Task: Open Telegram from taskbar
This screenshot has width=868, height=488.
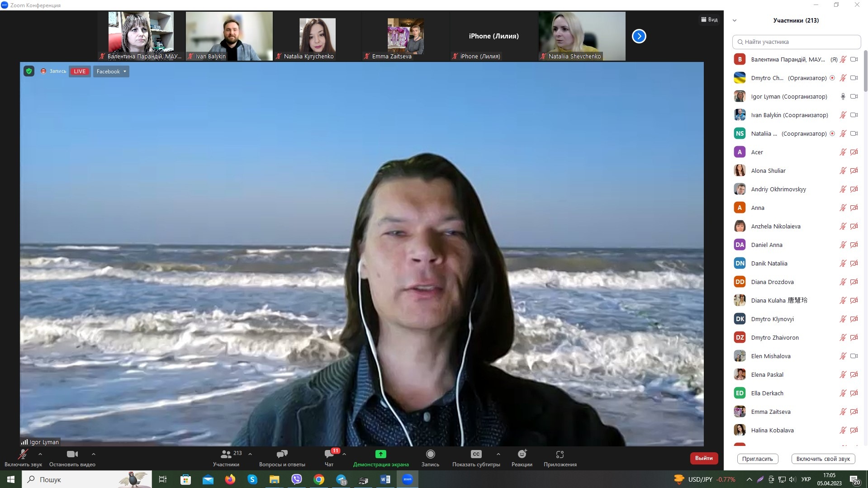Action: click(x=341, y=479)
